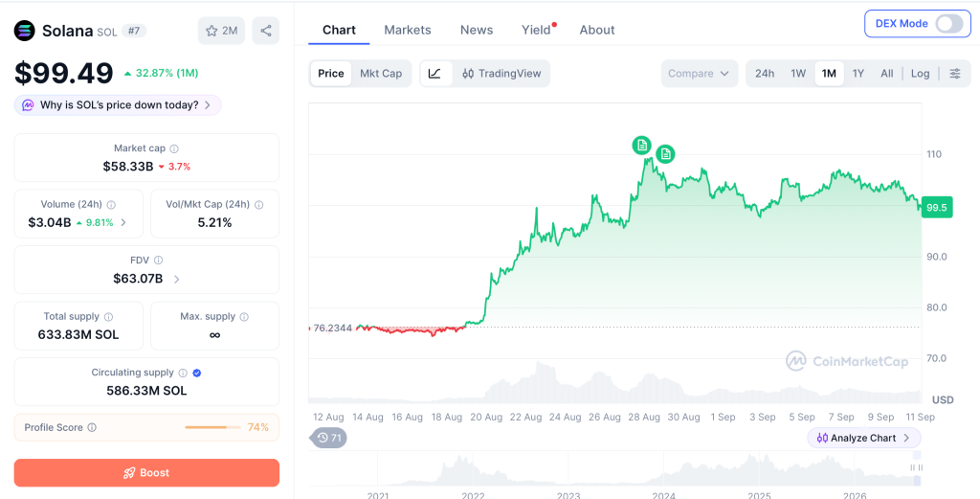Click the share icon next to watchlist star
This screenshot has width=980, height=499.
(266, 31)
